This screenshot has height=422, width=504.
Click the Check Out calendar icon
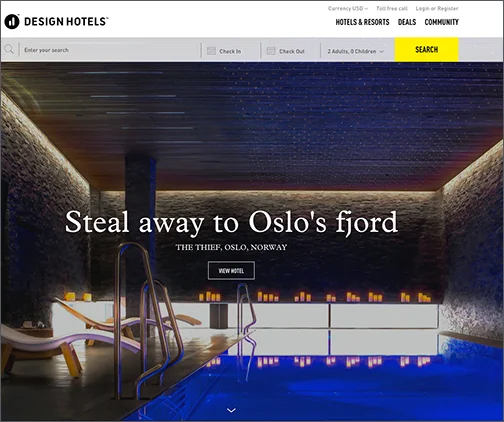point(271,51)
